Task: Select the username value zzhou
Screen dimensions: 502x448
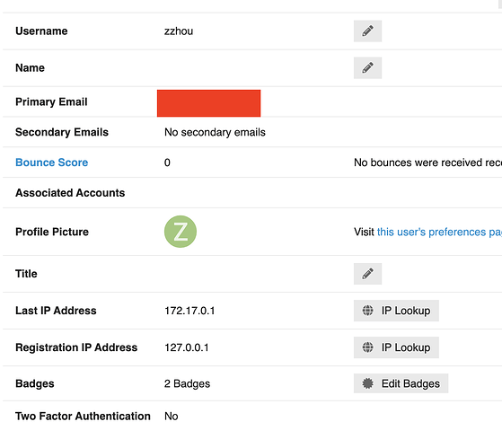Action: [x=179, y=31]
